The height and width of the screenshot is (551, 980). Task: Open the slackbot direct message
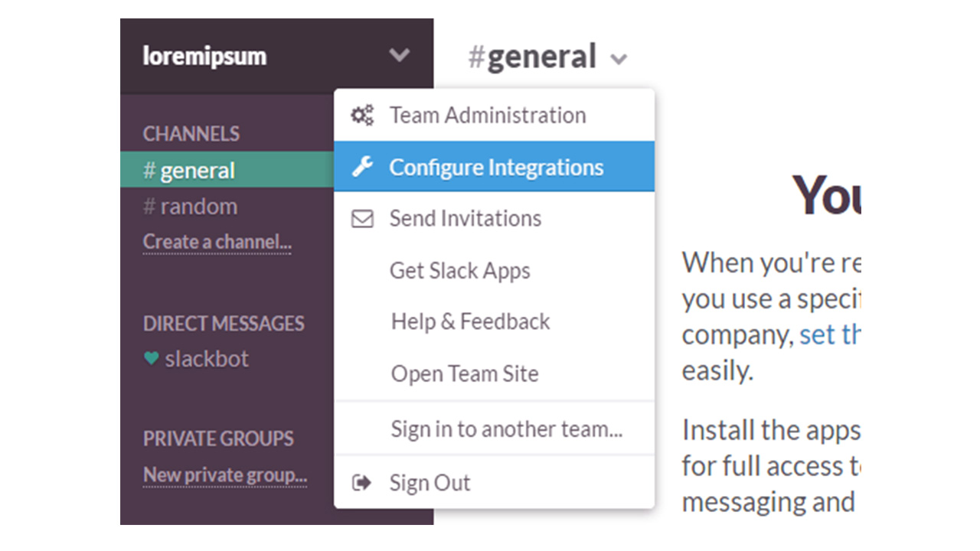206,358
